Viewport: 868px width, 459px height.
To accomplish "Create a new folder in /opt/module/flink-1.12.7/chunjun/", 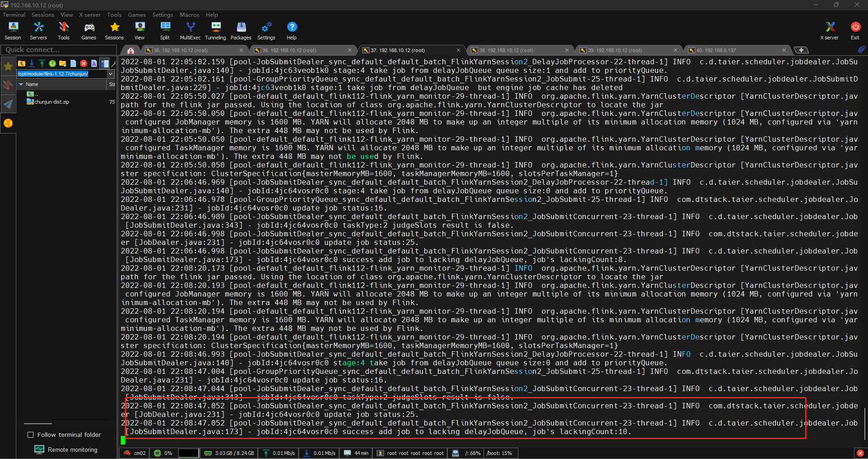I will tap(62, 63).
